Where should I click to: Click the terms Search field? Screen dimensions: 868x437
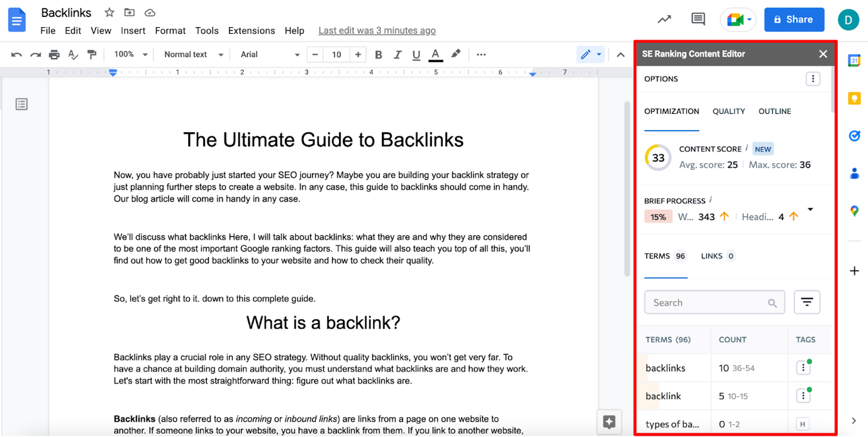715,302
